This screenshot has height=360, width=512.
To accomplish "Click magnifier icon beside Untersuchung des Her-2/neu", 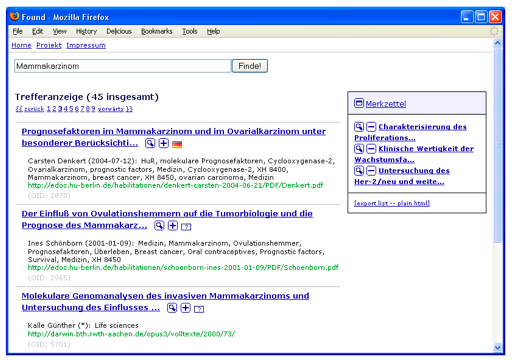I will 359,171.
